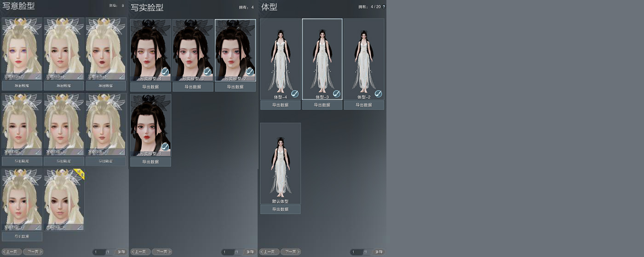Go to 下一页 in the 写意脸型 panel
644x257 pixels.
click(33, 252)
